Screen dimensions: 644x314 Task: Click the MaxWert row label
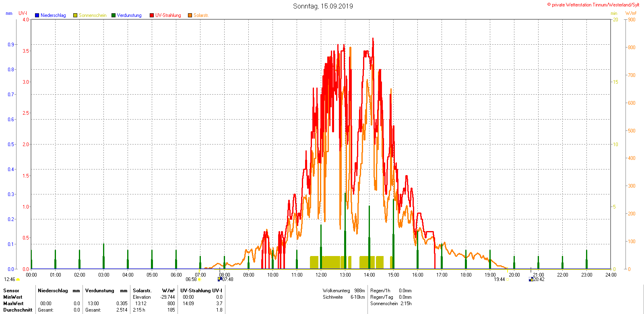13,304
